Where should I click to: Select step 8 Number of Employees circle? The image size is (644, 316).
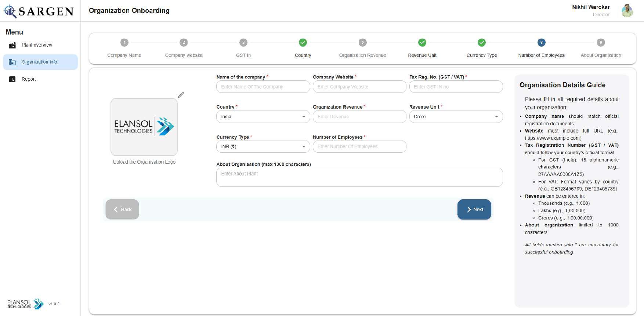(541, 43)
